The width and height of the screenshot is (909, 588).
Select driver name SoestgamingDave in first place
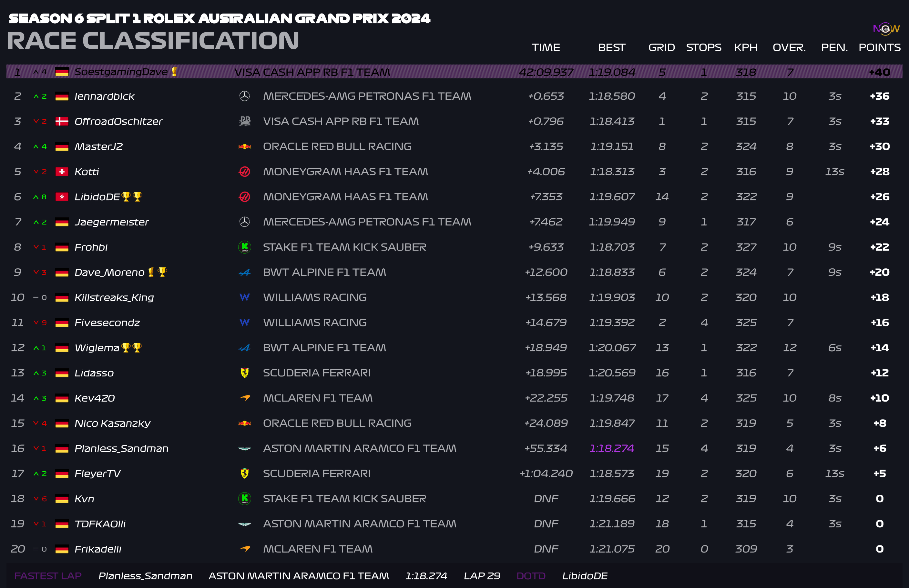point(121,72)
